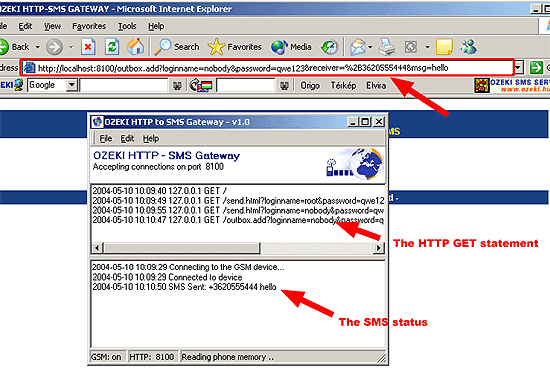This screenshot has width=550, height=371.
Task: Open the Origo link
Action: point(310,86)
